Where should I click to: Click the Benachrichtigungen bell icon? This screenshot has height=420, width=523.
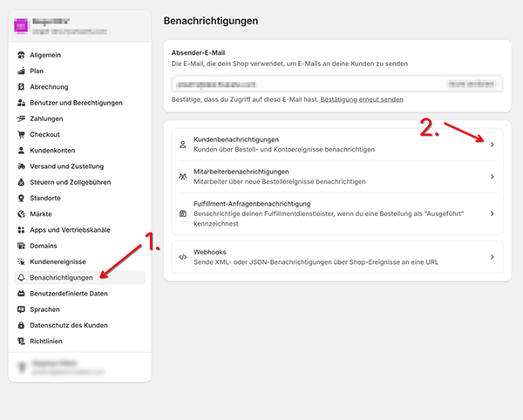(x=22, y=278)
